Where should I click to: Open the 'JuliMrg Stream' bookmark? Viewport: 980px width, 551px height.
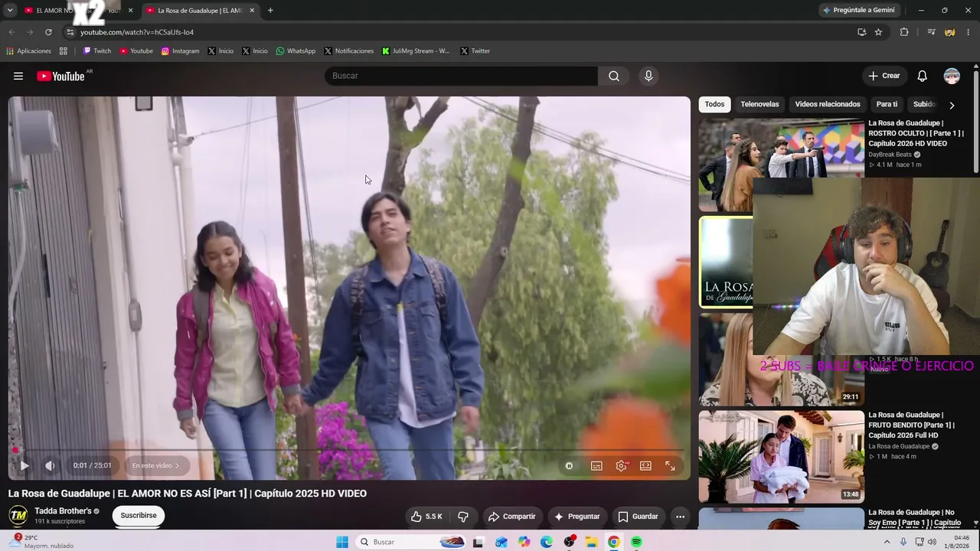pos(416,51)
